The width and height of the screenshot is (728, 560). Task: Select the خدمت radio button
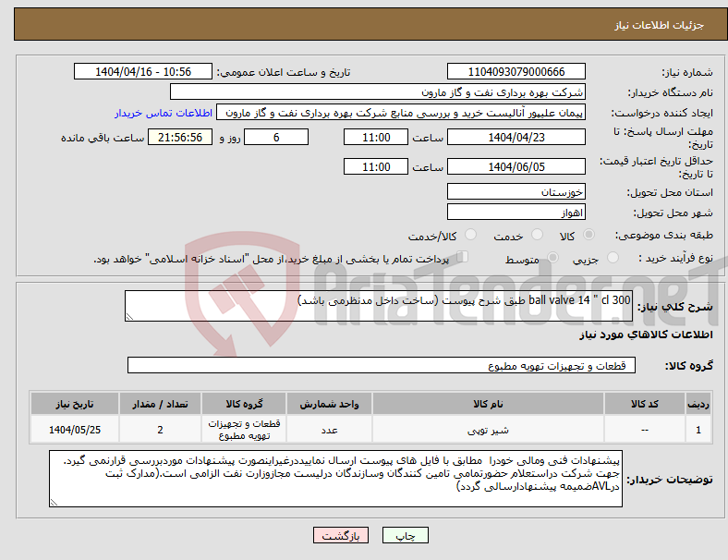click(537, 235)
